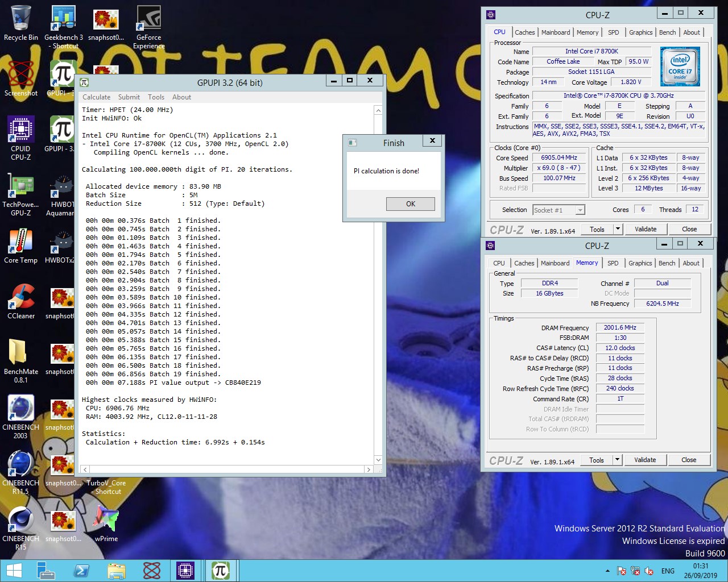
Task: Select the Core Speed 6905.04 MHz value
Action: pyautogui.click(x=559, y=158)
